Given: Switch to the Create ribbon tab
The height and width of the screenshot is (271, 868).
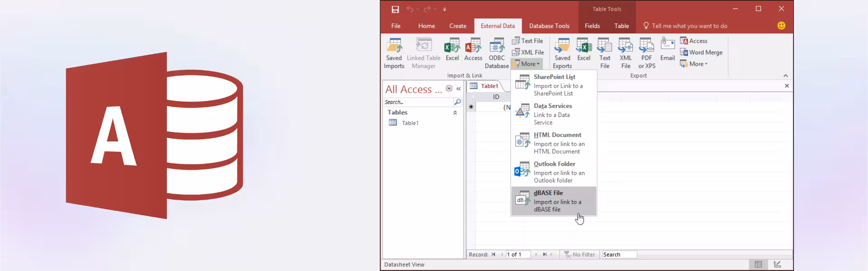Looking at the screenshot, I should (458, 26).
